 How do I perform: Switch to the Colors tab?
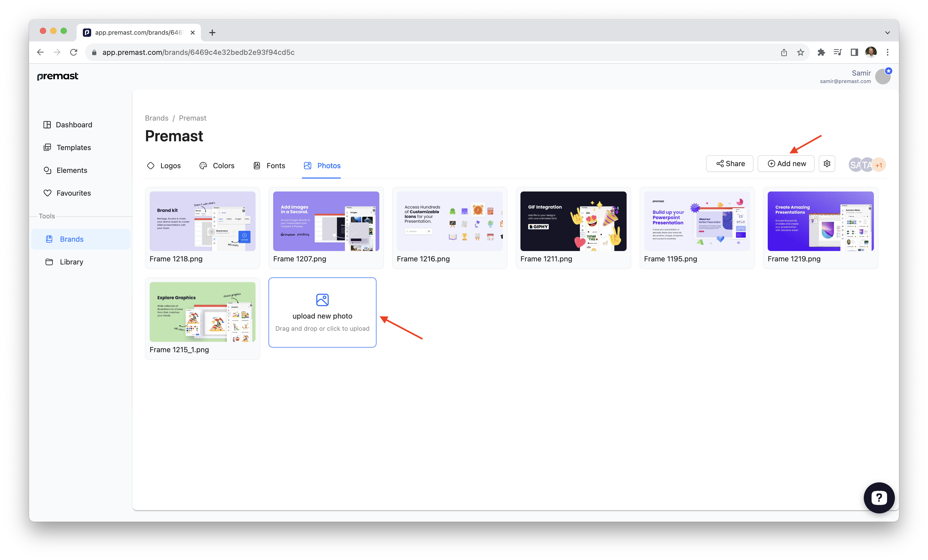click(217, 166)
